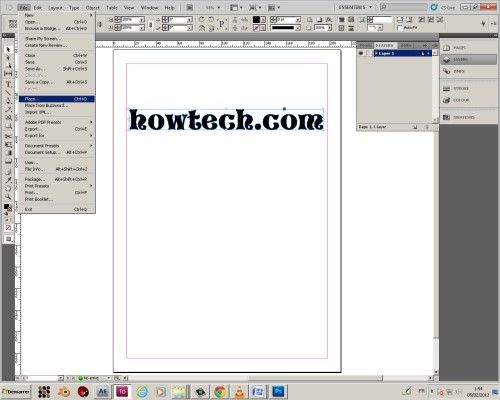500x400 pixels.
Task: Open the Essentials workspace dropdown
Action: click(x=355, y=7)
